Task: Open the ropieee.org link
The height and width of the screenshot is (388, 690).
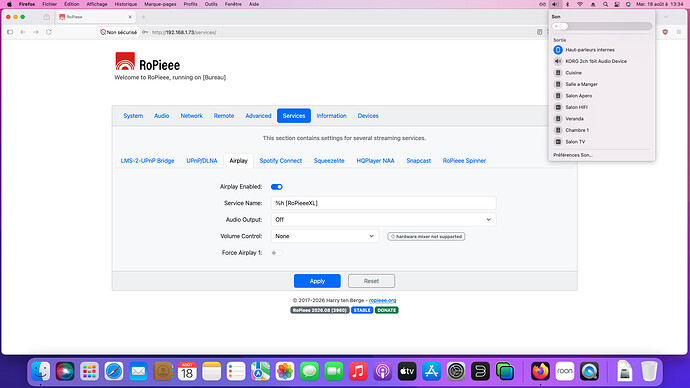Action: click(x=382, y=300)
